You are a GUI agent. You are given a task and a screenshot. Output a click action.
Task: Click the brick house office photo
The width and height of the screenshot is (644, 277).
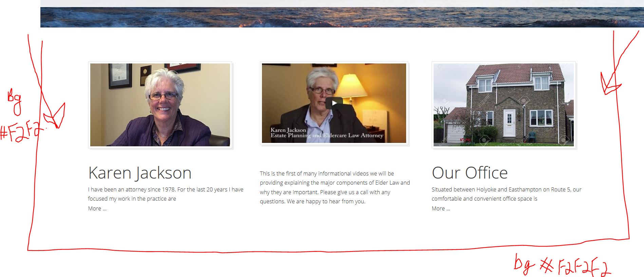[504, 105]
